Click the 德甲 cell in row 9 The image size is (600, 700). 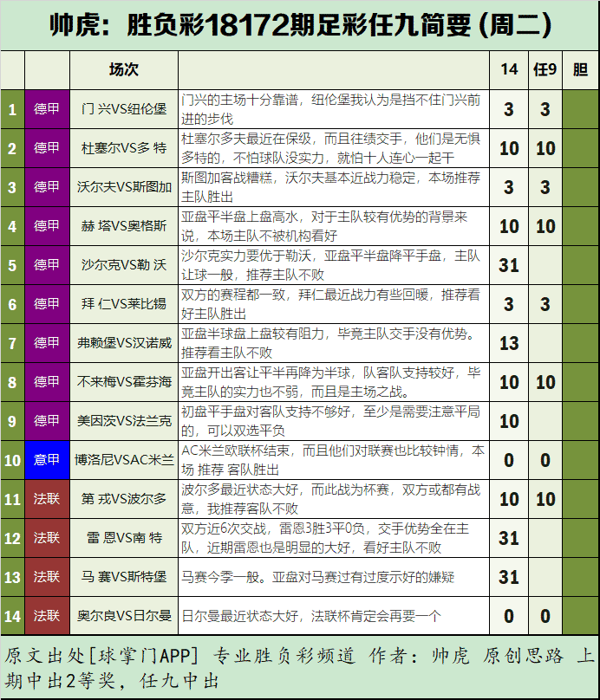47,421
